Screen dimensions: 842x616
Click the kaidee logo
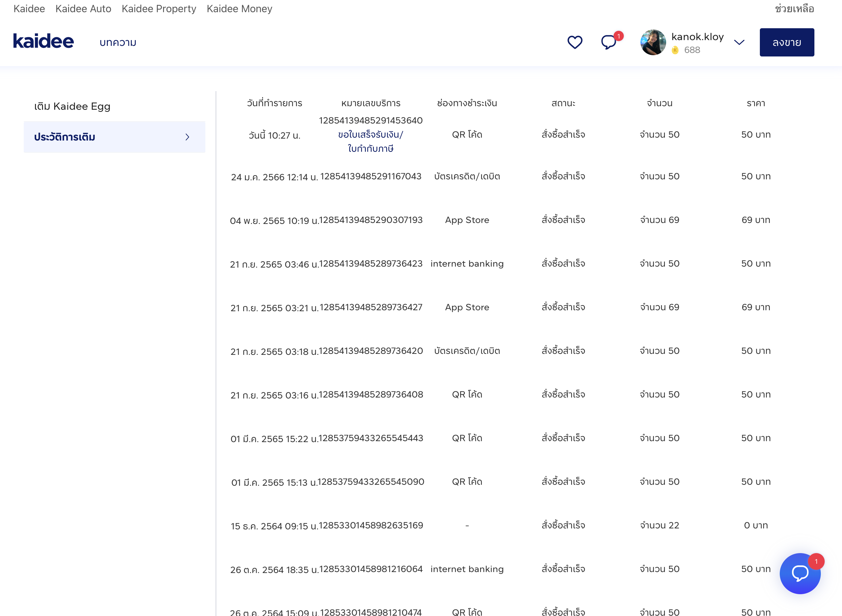(x=43, y=41)
